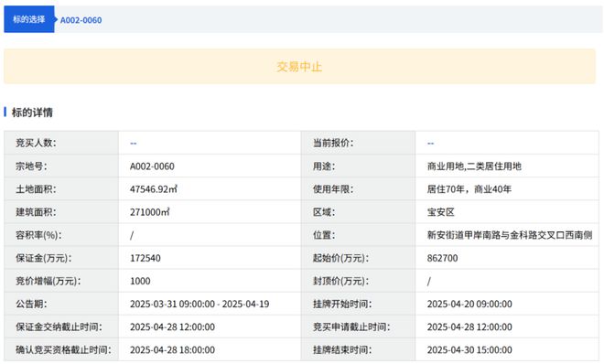Select the 标的详情 section heading

coord(32,112)
